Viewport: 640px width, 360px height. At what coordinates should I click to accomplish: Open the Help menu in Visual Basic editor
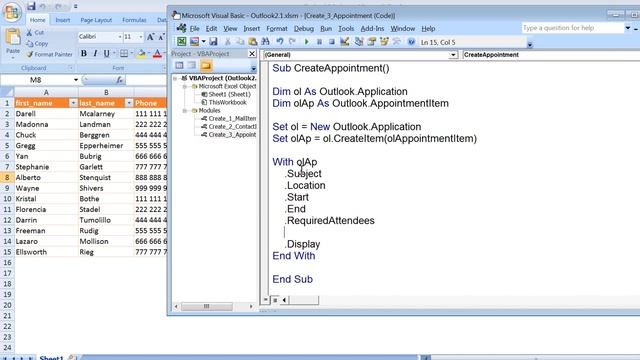[428, 29]
